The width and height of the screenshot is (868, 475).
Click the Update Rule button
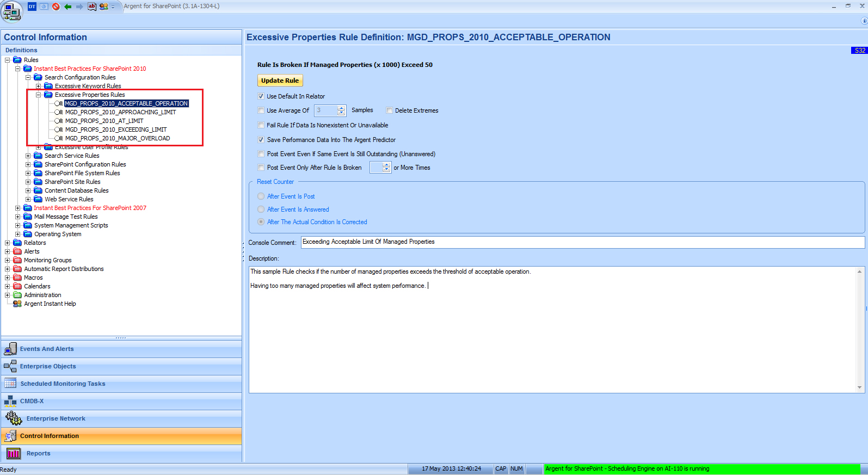pos(280,81)
